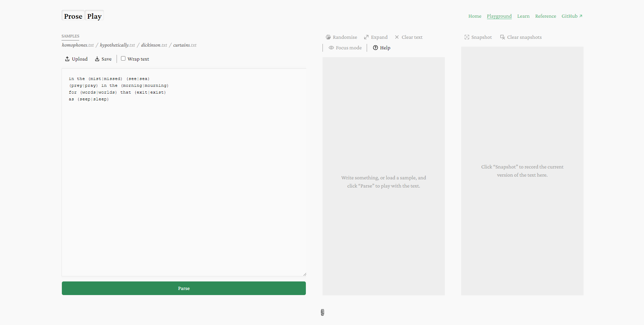
Task: Click the SAMPLES heading label
Action: point(70,36)
